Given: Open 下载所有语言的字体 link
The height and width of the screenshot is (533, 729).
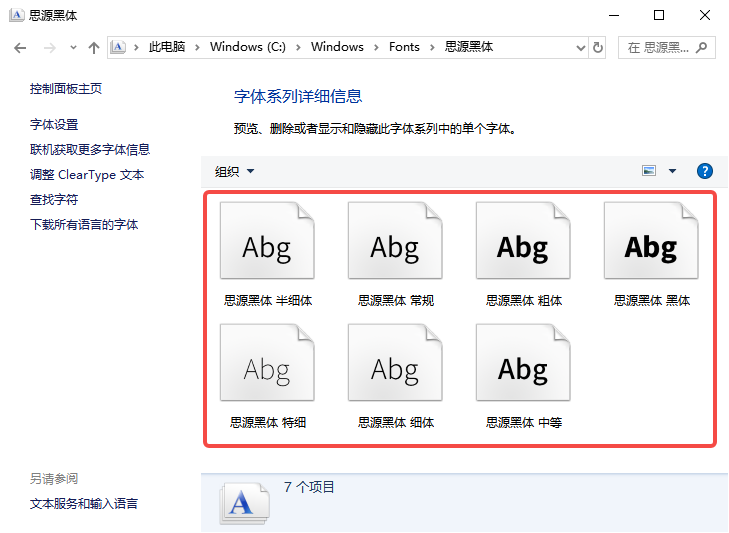Looking at the screenshot, I should click(84, 225).
